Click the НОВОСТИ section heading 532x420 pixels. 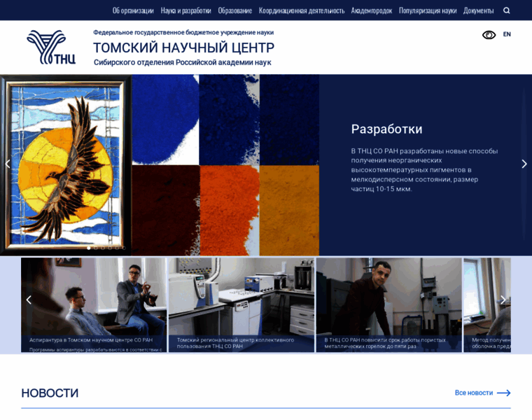pos(50,393)
